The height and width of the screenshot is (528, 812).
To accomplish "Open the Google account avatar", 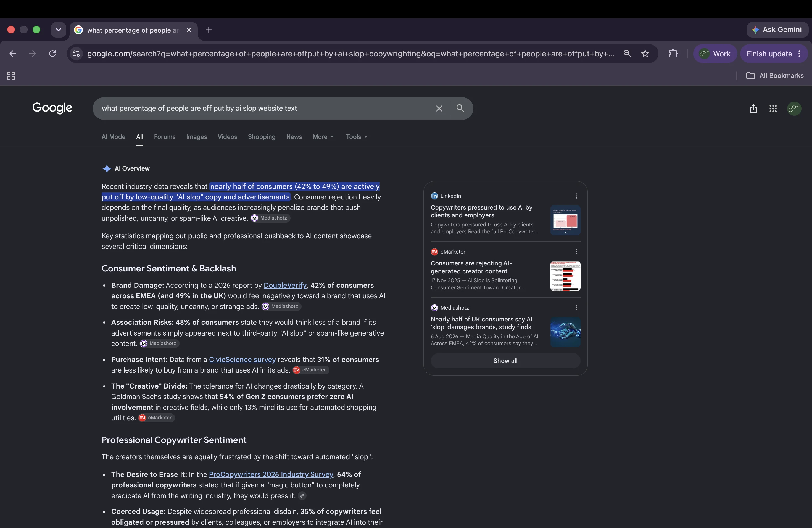I will (x=794, y=109).
